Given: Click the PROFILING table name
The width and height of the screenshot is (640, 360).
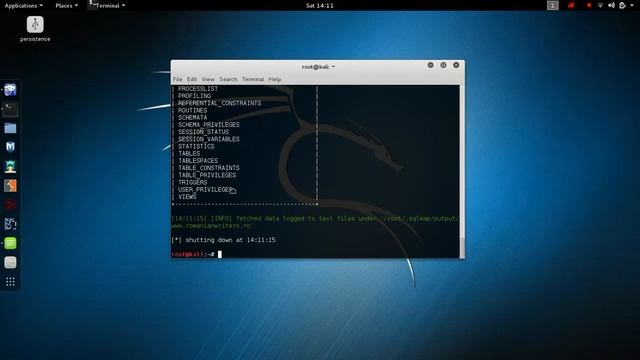Looking at the screenshot, I should pos(195,96).
